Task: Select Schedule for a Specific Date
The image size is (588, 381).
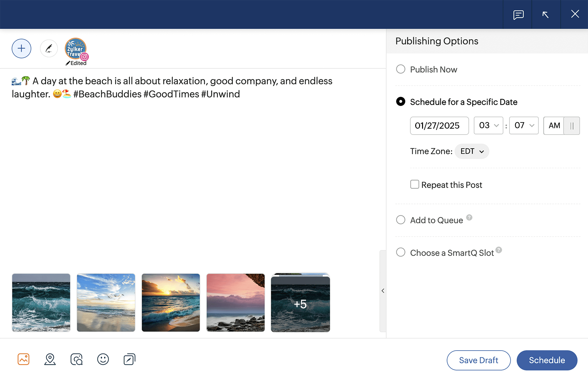Action: coord(400,102)
